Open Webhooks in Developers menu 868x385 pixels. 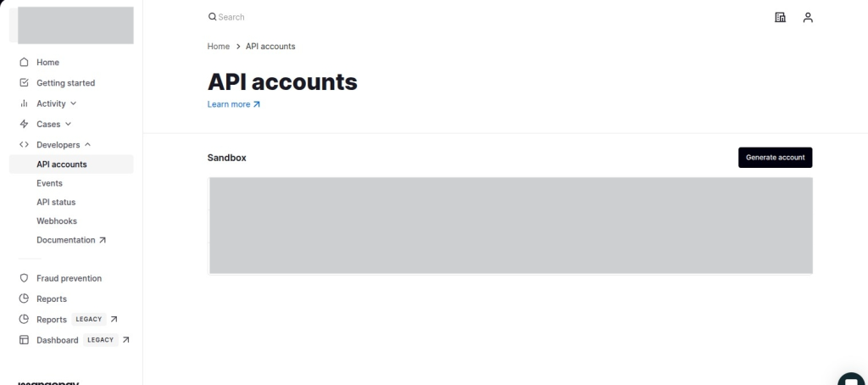pyautogui.click(x=57, y=220)
